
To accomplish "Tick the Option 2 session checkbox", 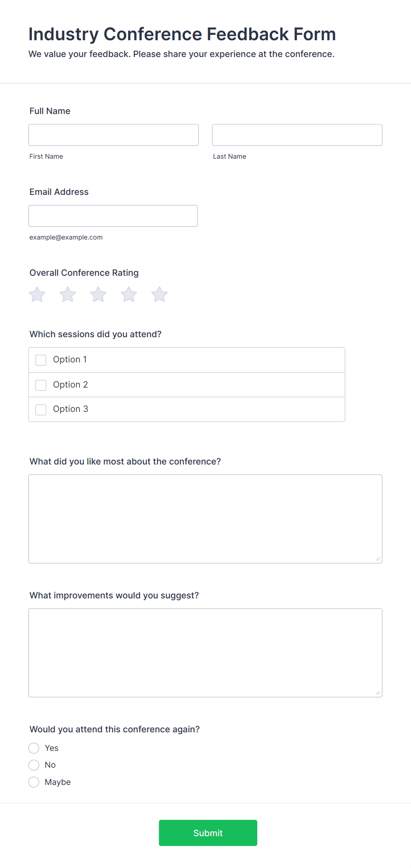I will tap(41, 385).
